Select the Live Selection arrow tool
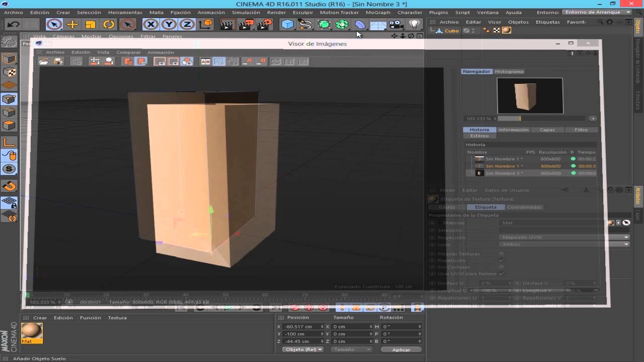Image resolution: width=644 pixels, height=362 pixels. [54, 24]
